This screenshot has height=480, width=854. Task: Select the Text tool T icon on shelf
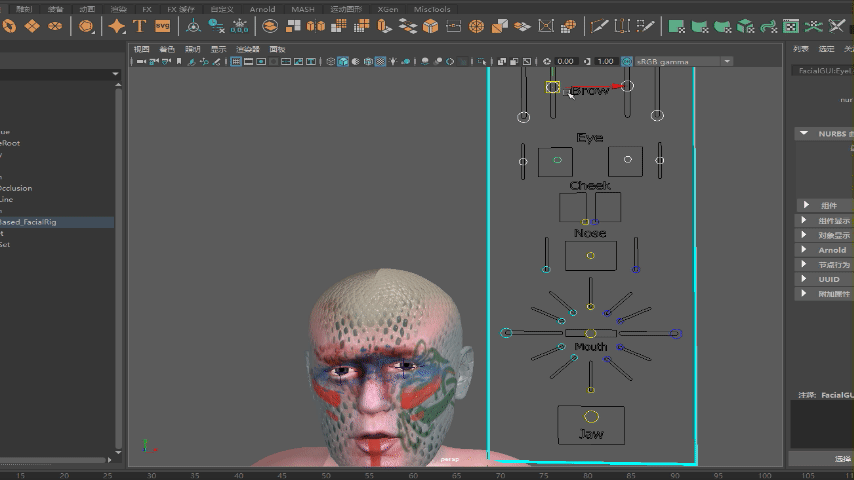point(139,26)
